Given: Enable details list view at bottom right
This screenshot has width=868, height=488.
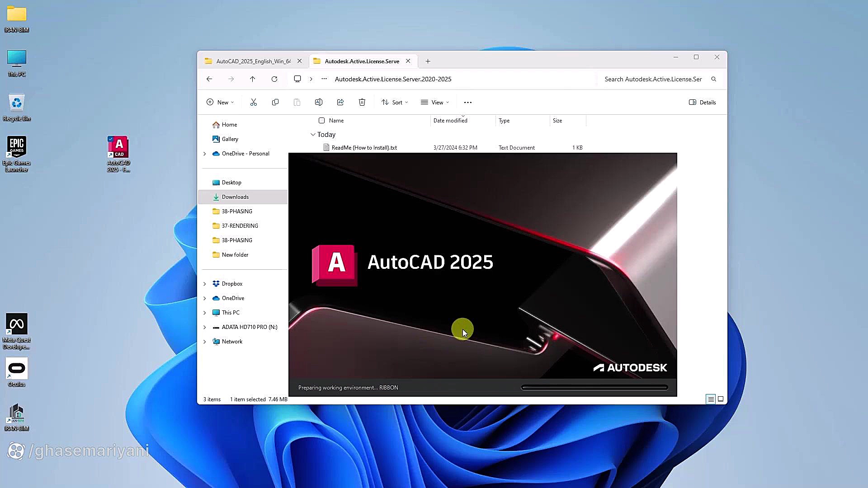Looking at the screenshot, I should coord(710,399).
